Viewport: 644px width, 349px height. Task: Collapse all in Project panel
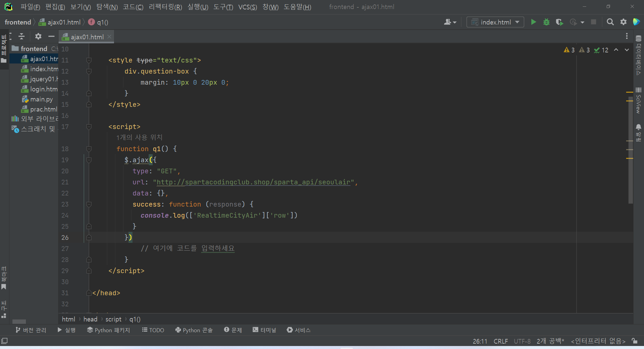tap(22, 37)
